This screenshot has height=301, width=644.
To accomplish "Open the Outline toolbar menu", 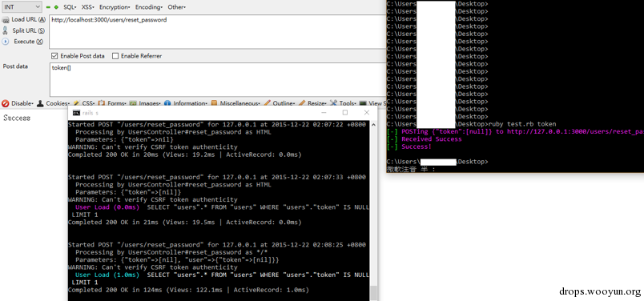I will point(284,102).
